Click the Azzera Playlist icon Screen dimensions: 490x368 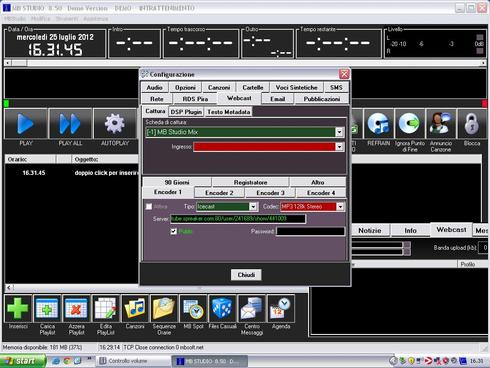76,309
